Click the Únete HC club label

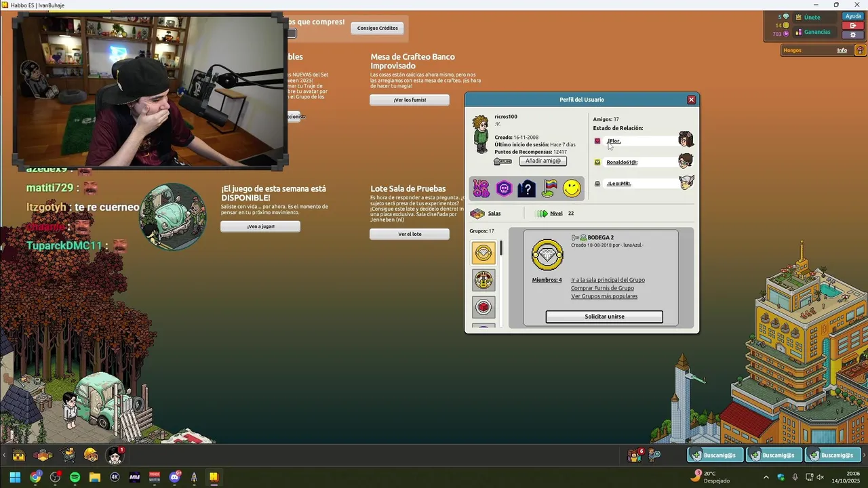812,17
